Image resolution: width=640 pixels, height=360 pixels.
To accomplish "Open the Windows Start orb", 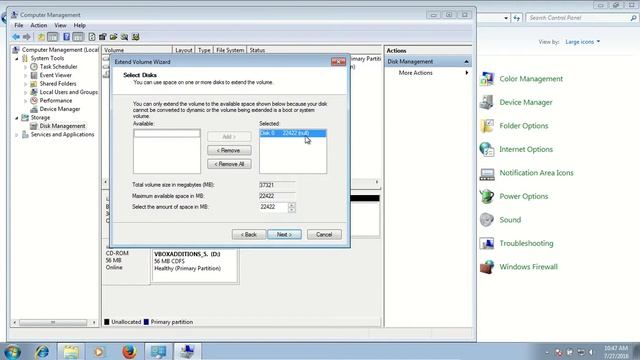I will (x=12, y=351).
